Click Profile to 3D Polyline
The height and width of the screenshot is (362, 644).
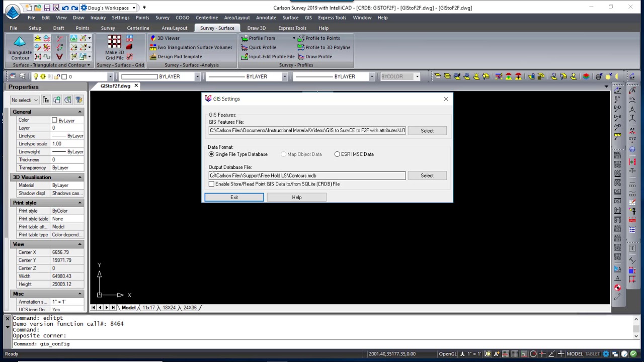[x=324, y=47]
